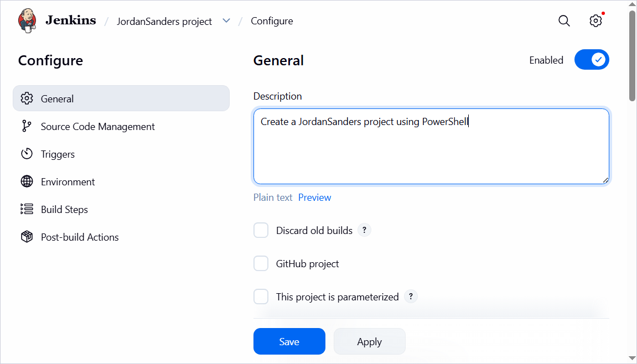Navigate to Build Steps section
This screenshot has width=637, height=364.
[x=121, y=209]
